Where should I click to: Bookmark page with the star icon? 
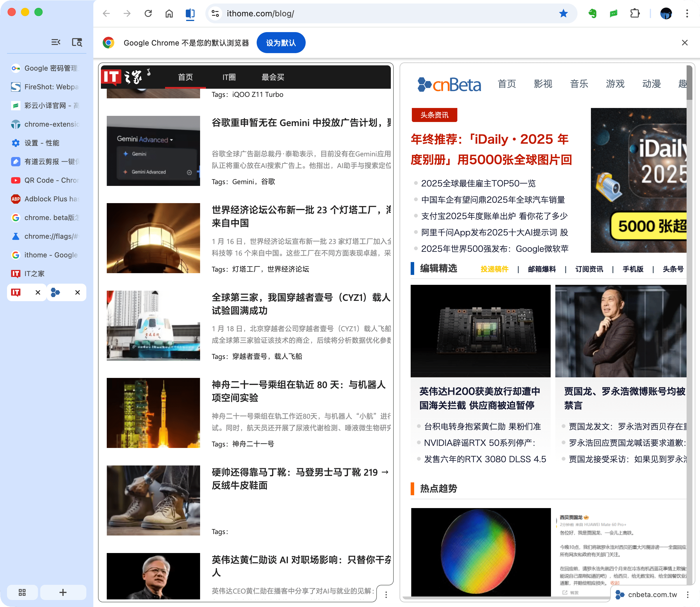[x=563, y=13]
